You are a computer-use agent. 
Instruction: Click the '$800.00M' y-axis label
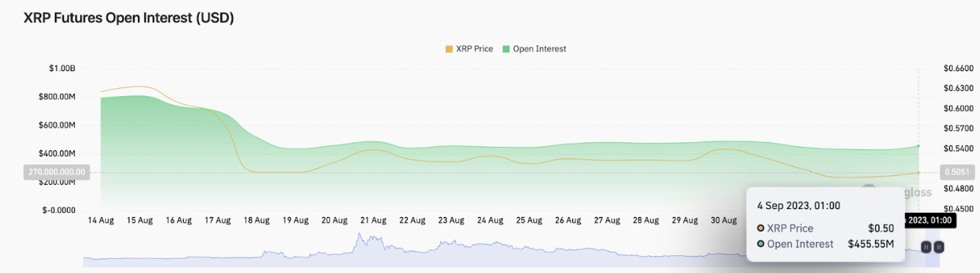point(57,97)
